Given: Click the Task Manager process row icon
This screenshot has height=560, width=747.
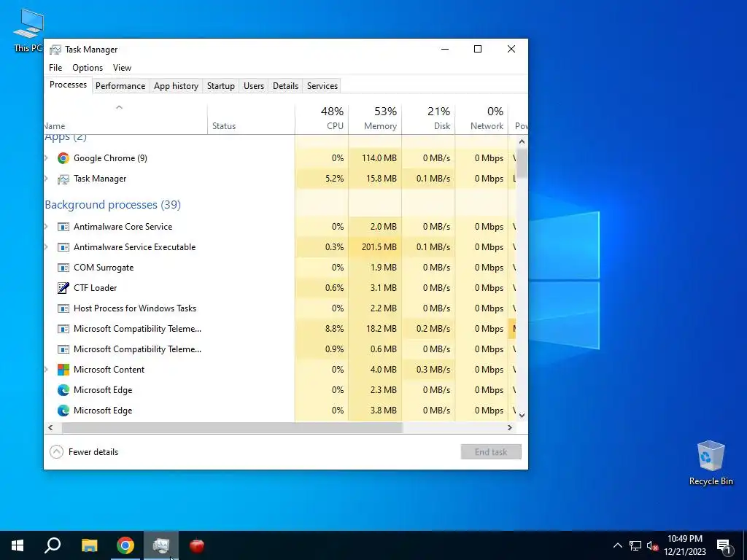Looking at the screenshot, I should click(x=63, y=179).
